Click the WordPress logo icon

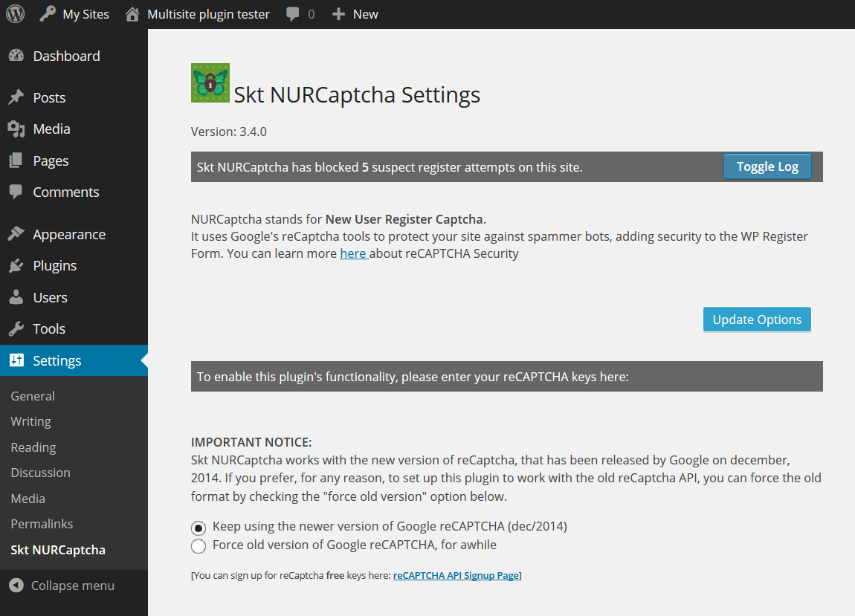click(16, 13)
